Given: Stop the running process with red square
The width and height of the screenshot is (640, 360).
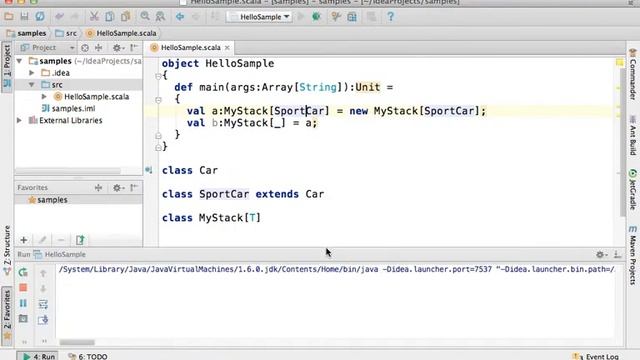Looking at the screenshot, I should (x=23, y=288).
